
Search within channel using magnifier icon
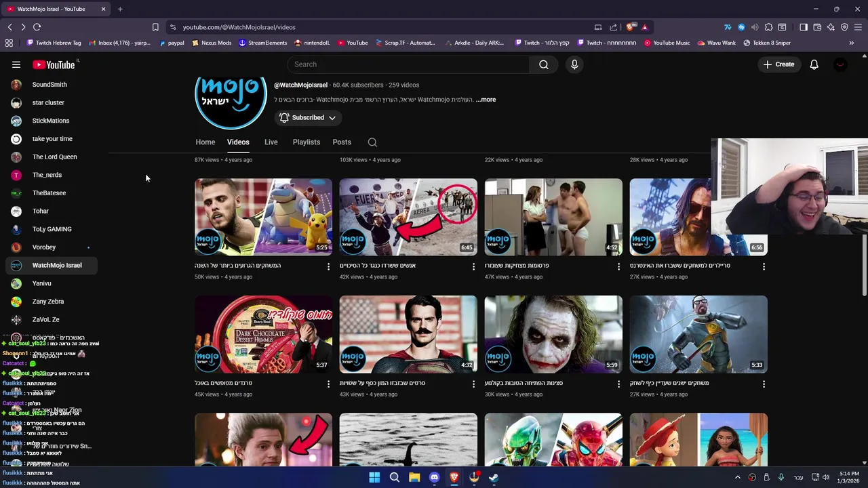pyautogui.click(x=372, y=142)
